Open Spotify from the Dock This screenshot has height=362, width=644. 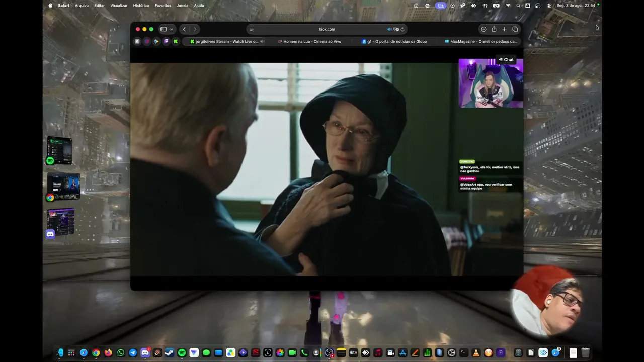182,353
